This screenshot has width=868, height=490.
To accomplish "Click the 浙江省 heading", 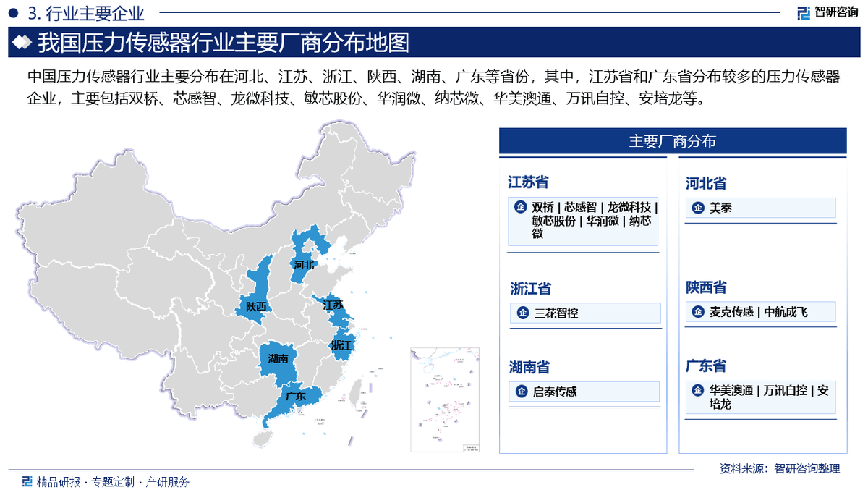I will 531,289.
